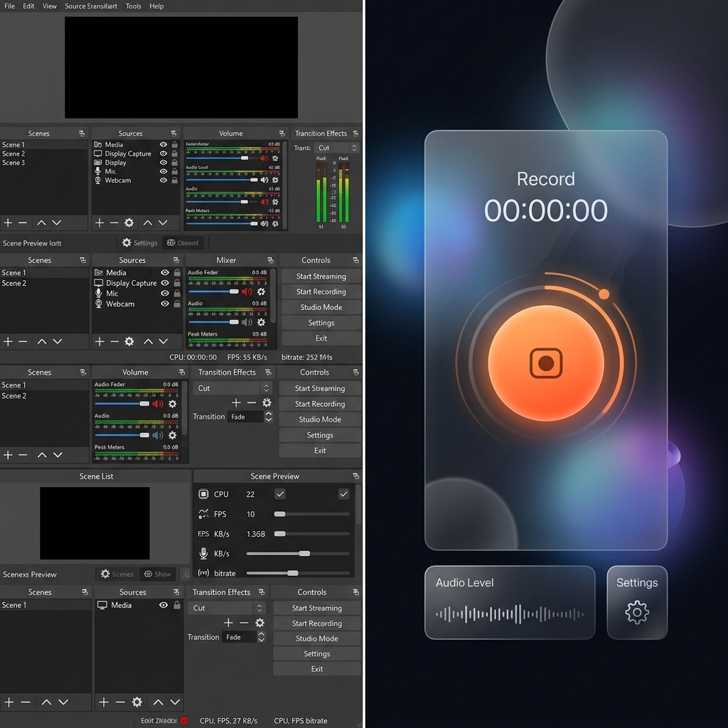Pop out the Scenes panel that lists Scene 3
Image resolution: width=728 pixels, height=728 pixels.
point(82,133)
